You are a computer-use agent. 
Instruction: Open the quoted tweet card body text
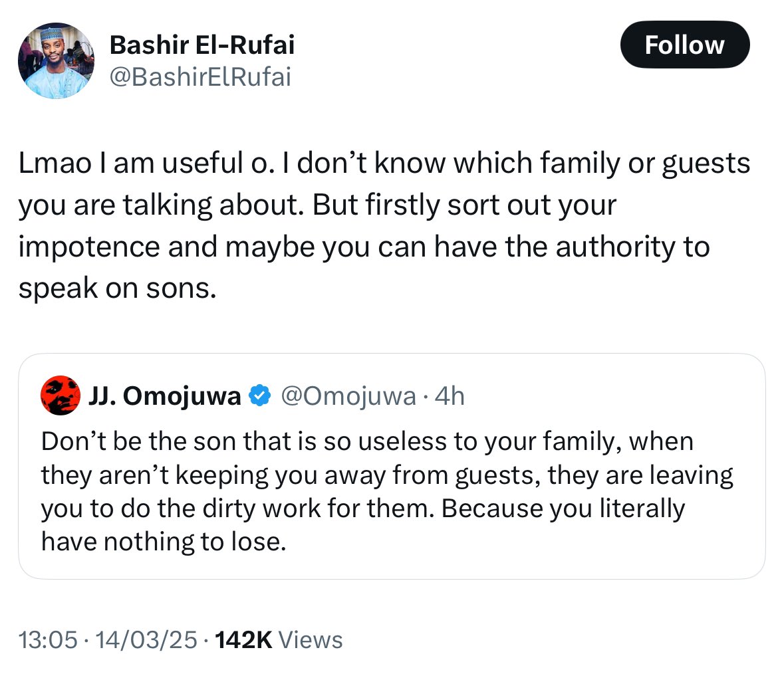[x=387, y=492]
